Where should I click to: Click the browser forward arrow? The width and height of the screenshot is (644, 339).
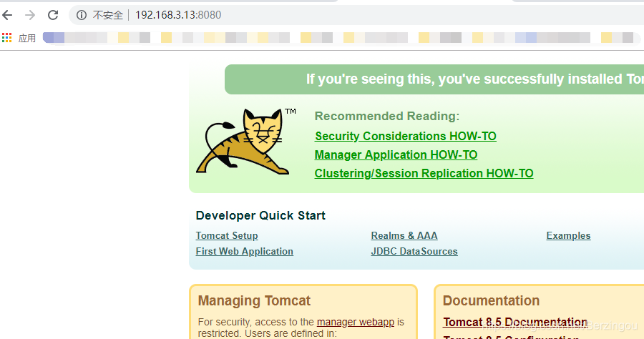[30, 15]
